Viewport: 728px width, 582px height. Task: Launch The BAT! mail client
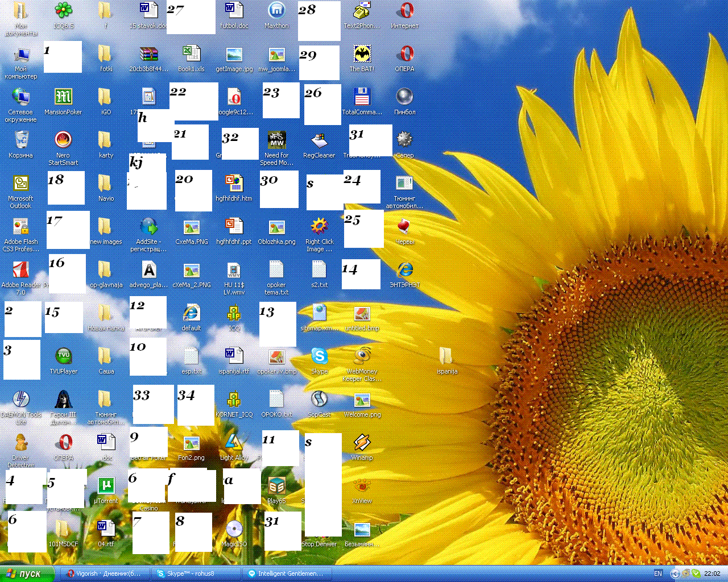[x=362, y=55]
